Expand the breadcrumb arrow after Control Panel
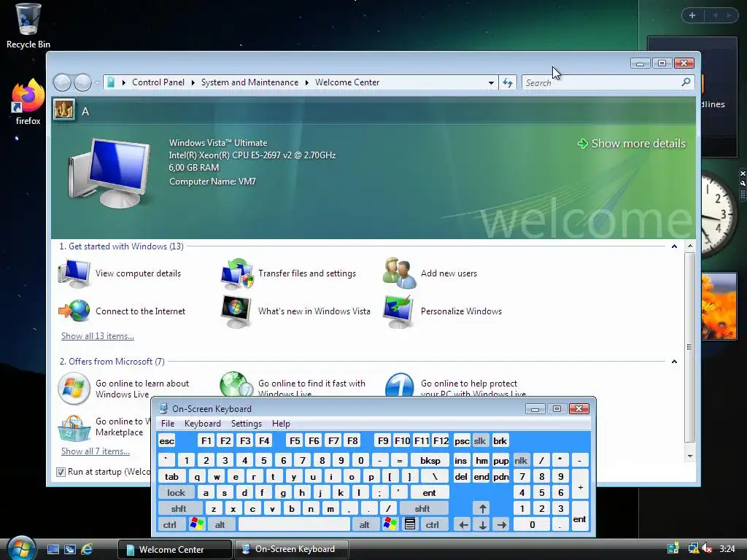 point(193,83)
